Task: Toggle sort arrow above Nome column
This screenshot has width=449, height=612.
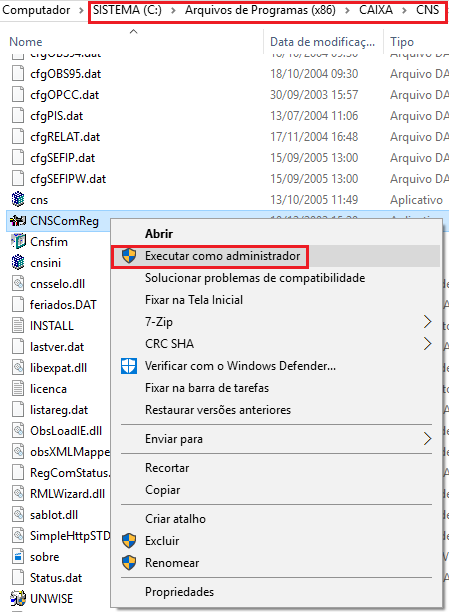Action: (x=134, y=32)
